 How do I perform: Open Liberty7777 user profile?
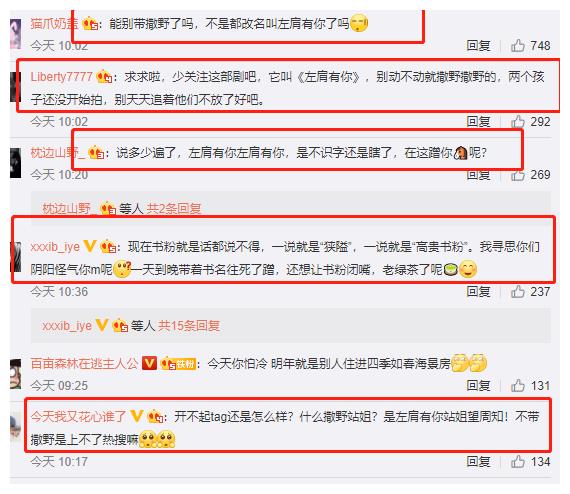point(61,77)
